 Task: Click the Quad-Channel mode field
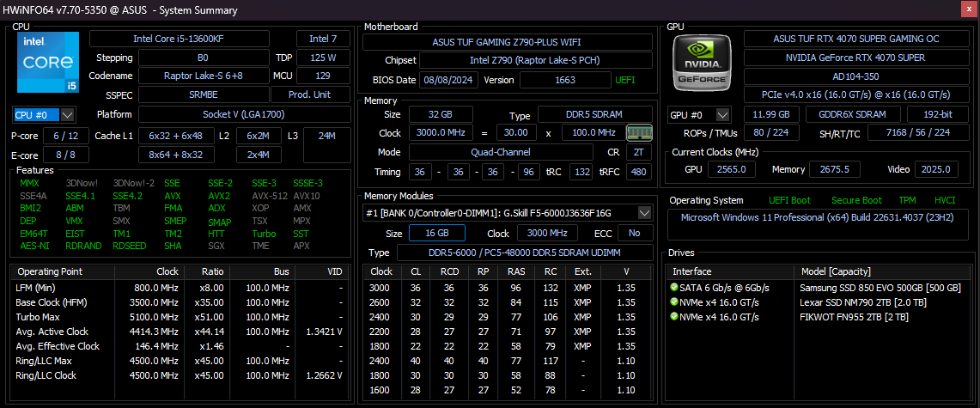click(501, 152)
